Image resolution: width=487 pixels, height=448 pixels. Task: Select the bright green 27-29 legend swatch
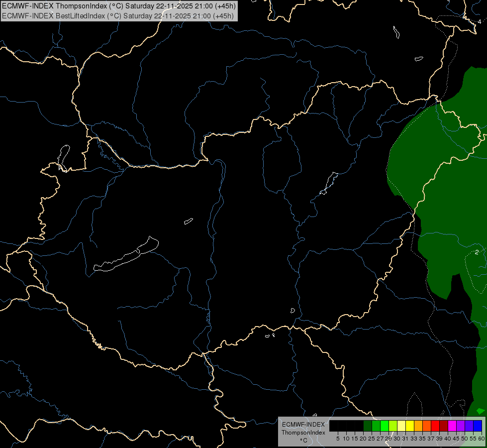(x=385, y=426)
